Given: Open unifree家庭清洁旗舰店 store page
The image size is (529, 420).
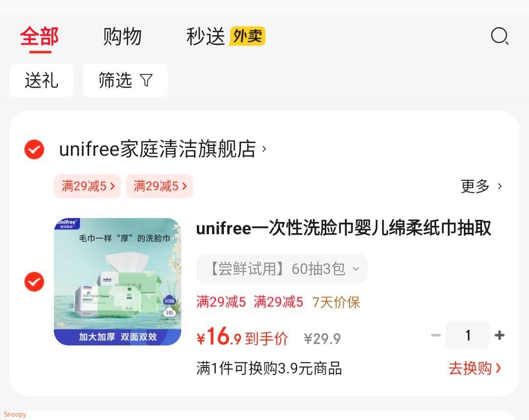Looking at the screenshot, I should pyautogui.click(x=163, y=149).
